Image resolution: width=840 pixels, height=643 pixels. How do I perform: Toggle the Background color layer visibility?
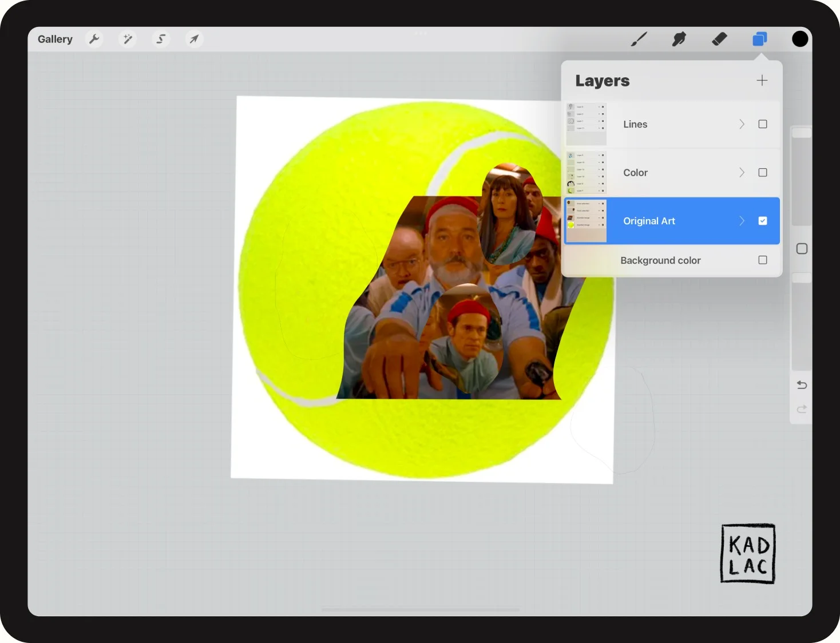pos(763,260)
